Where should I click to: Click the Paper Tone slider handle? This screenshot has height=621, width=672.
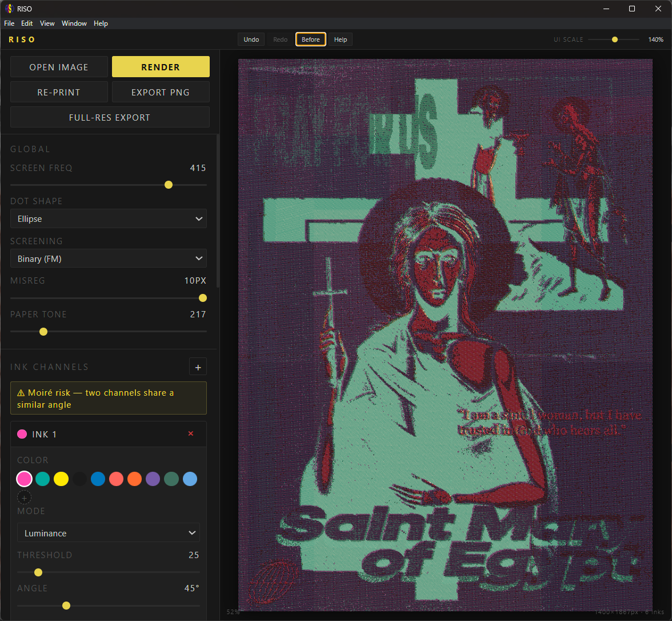pos(43,332)
